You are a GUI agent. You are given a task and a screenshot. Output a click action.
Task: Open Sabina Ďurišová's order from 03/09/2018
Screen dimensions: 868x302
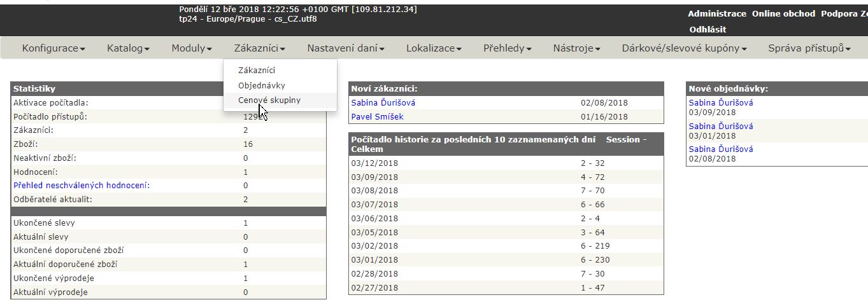721,102
